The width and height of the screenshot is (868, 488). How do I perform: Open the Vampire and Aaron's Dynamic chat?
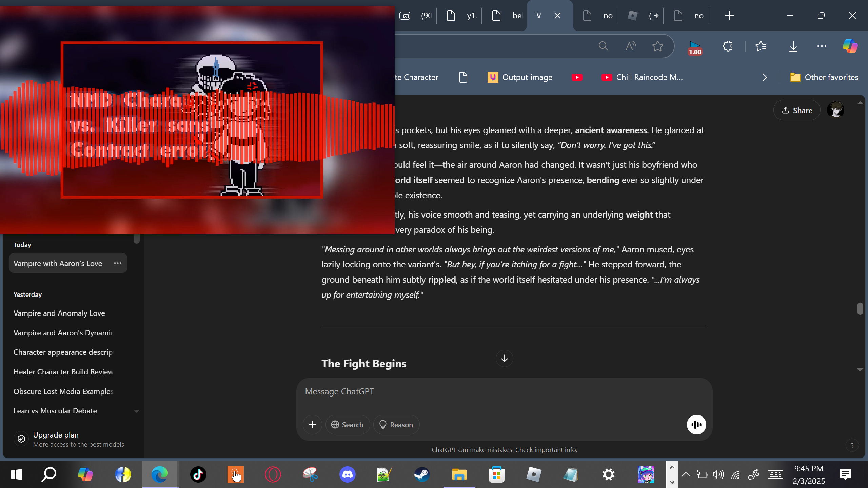[63, 333]
